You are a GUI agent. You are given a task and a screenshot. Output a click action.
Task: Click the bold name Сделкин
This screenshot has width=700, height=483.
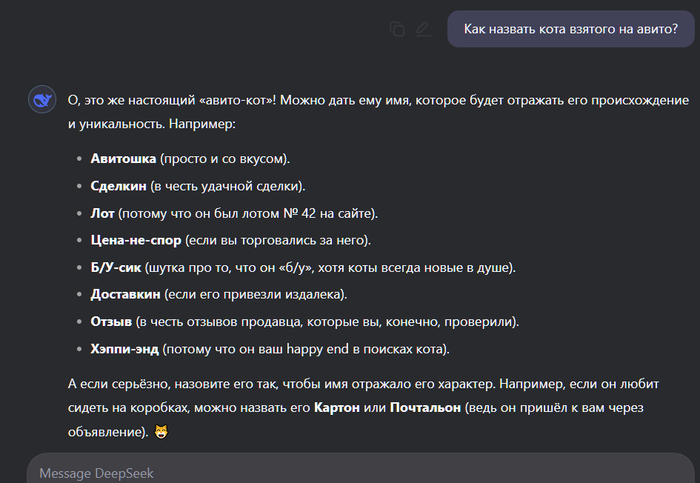point(118,186)
